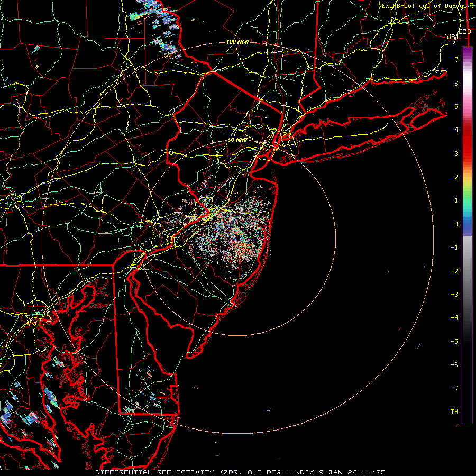476x476 pixels.
Task: Click the -6 dB scale label
Action: (454, 365)
